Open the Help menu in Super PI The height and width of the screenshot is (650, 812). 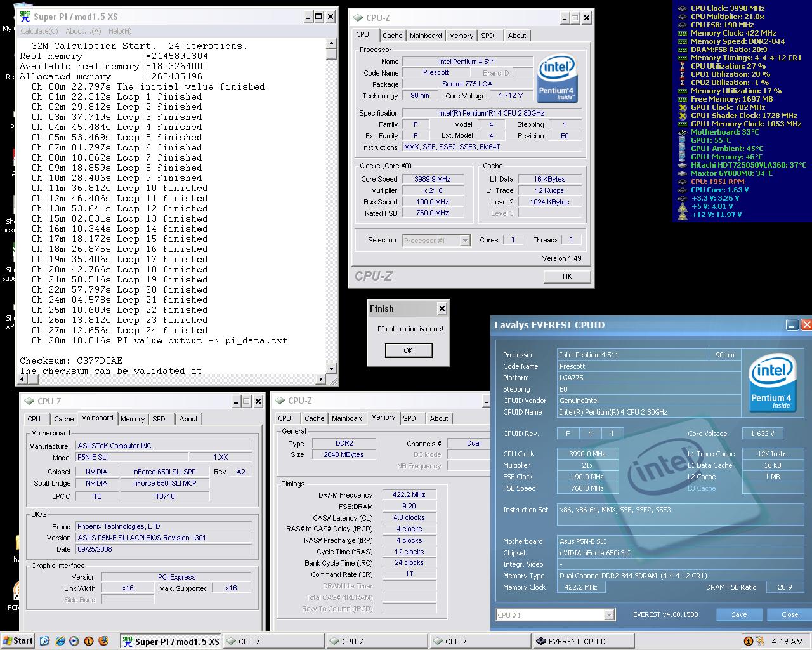pyautogui.click(x=119, y=31)
